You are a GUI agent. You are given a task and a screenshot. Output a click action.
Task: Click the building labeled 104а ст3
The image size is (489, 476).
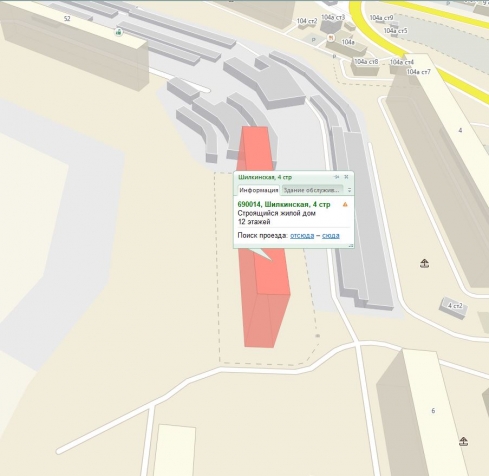pos(332,23)
